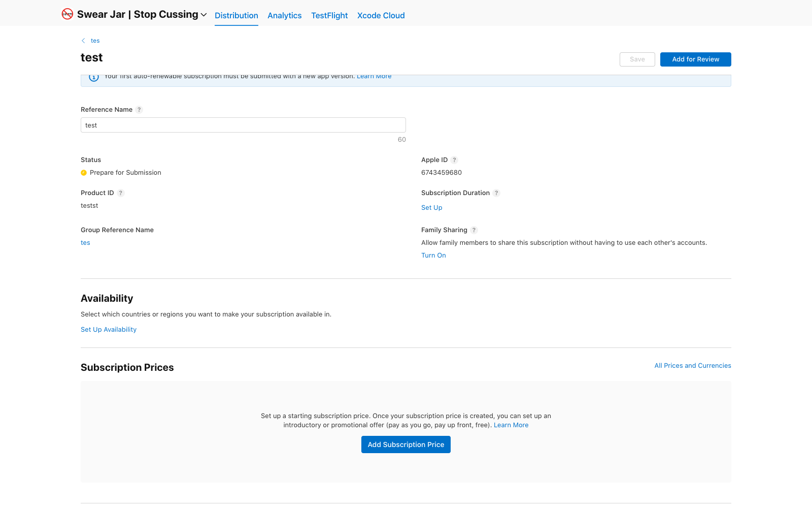Click the Subscription Prices heading
812x508 pixels.
click(x=127, y=367)
